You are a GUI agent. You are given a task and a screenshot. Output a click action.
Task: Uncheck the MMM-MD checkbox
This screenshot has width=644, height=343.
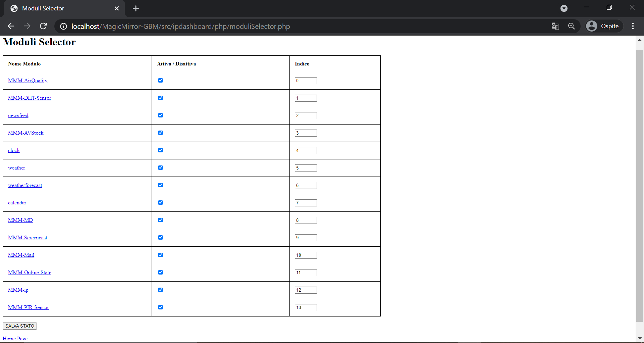click(x=160, y=220)
